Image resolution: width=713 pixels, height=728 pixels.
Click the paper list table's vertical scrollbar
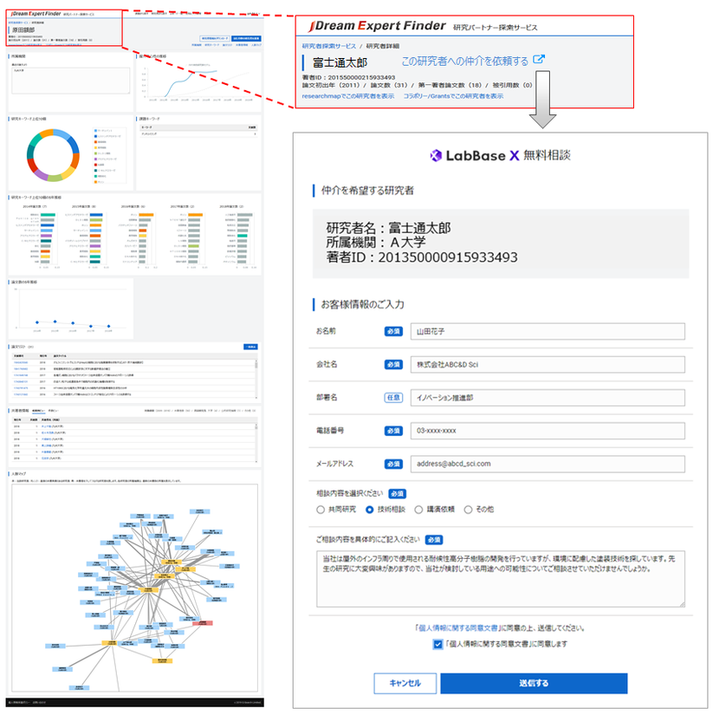click(x=256, y=379)
